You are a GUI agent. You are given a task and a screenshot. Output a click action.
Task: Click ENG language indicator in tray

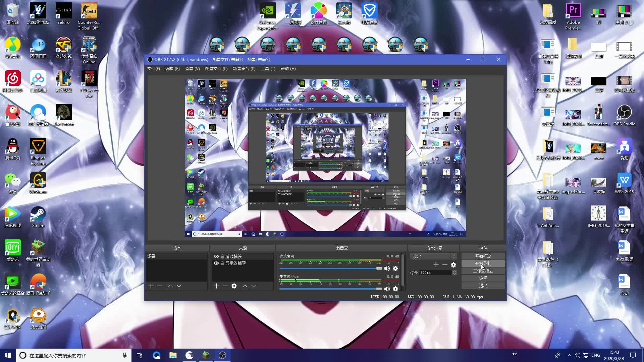pos(596,355)
